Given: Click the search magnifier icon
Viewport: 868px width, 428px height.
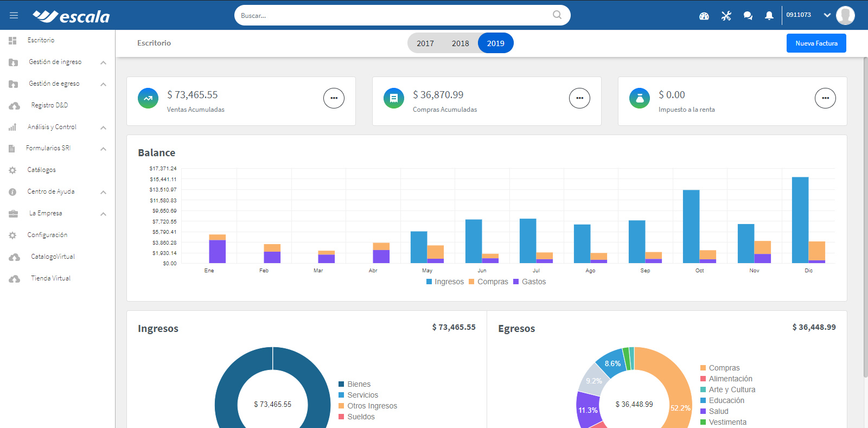Looking at the screenshot, I should tap(557, 15).
